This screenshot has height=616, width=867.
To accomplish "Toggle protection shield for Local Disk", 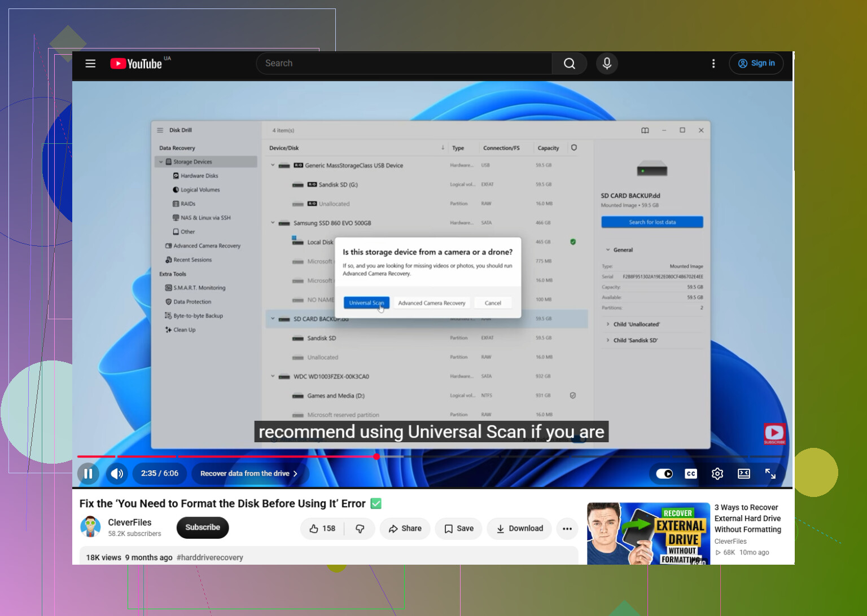I will tap(573, 242).
